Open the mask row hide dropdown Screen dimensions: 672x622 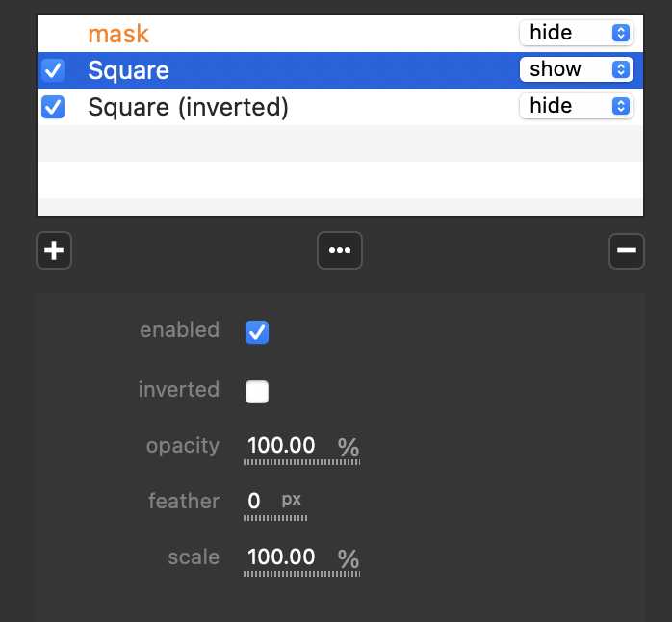coord(576,33)
